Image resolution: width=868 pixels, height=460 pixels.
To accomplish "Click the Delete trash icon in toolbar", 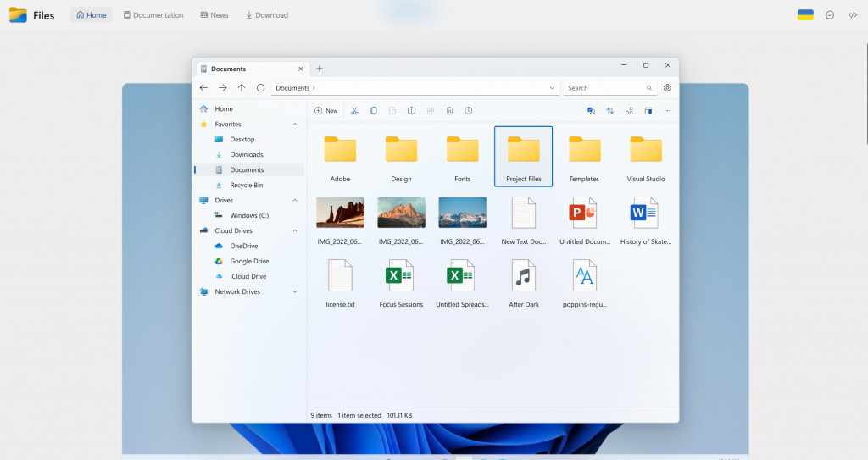I will coord(449,111).
